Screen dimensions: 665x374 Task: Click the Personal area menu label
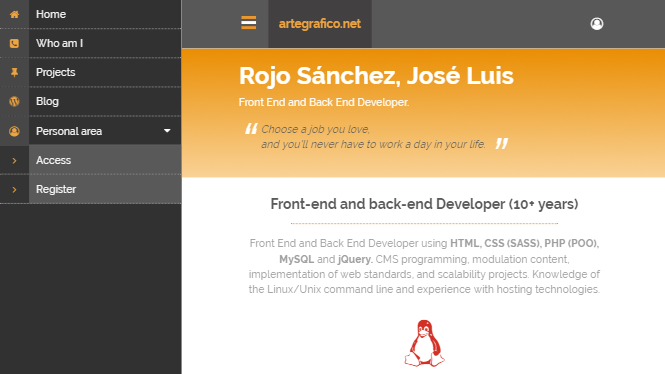tap(69, 131)
